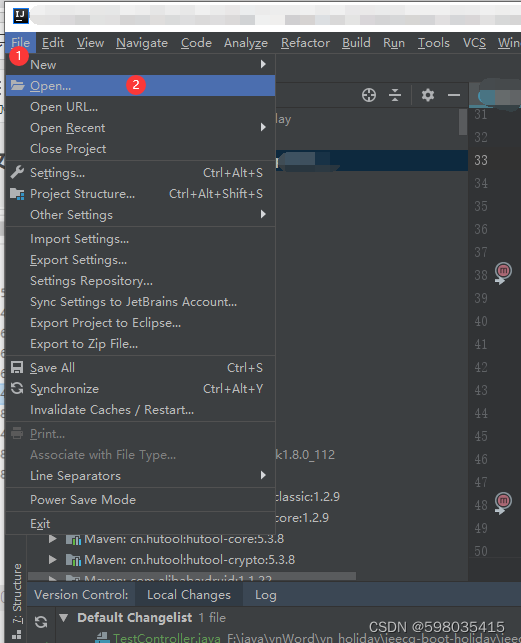Click the IntelliJ IDEA logo in title bar
This screenshot has width=521, height=643.
click(20, 16)
